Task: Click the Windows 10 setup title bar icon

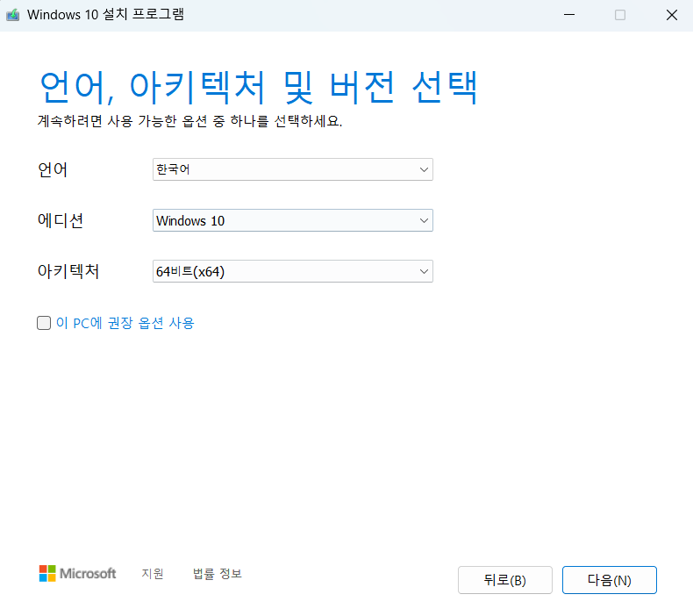Action: point(13,15)
